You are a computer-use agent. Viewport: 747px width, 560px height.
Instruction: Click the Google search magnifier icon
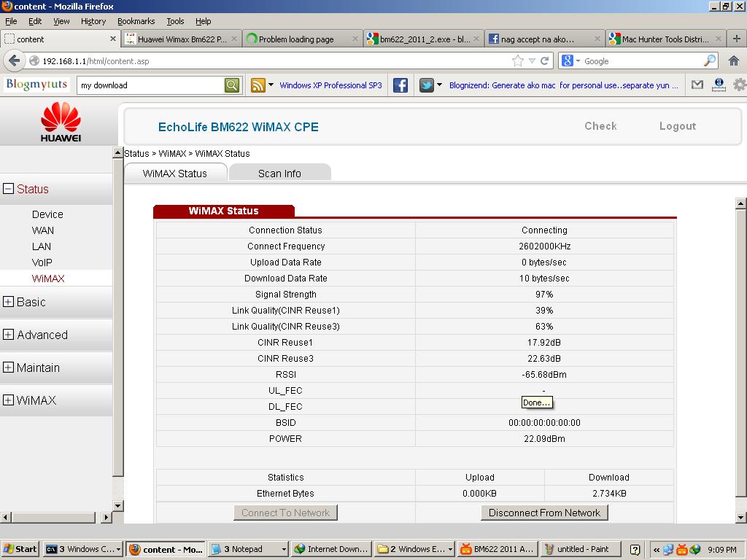click(709, 61)
